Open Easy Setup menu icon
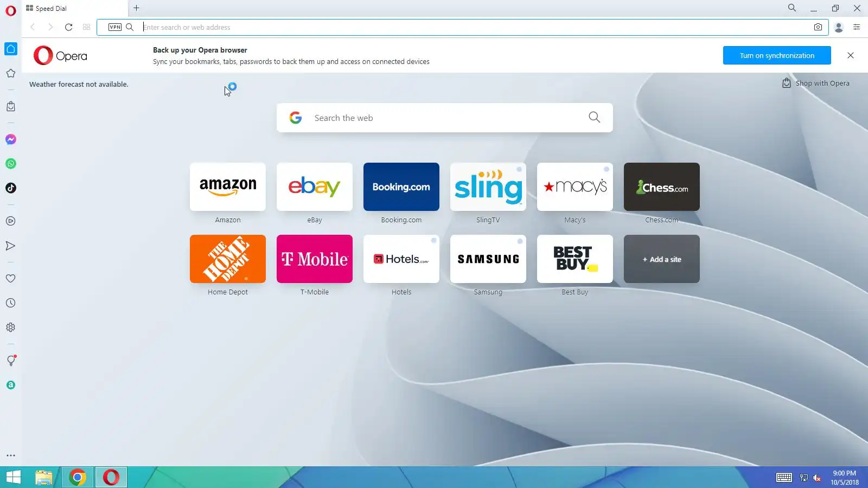This screenshot has width=868, height=488. click(857, 27)
